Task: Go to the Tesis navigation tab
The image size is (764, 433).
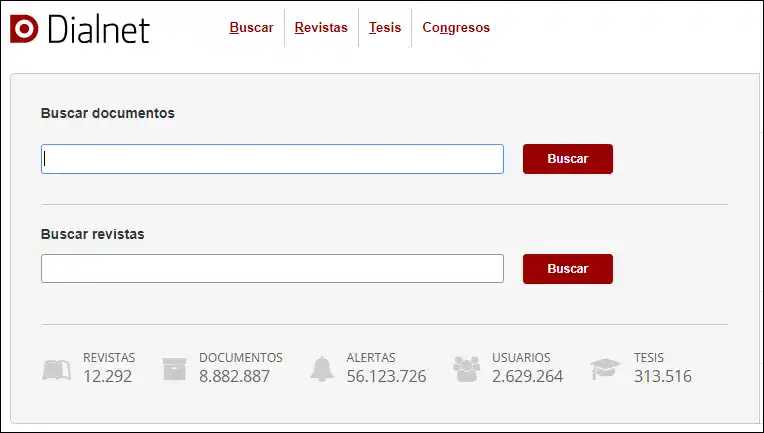Action: pyautogui.click(x=385, y=27)
